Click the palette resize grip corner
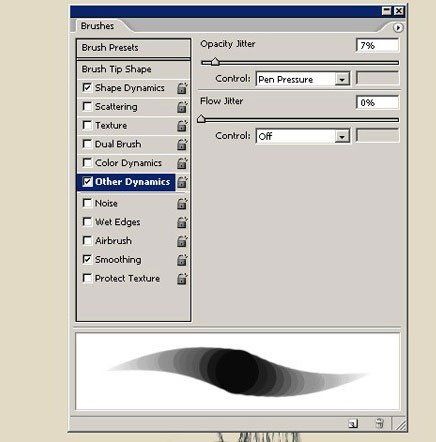Screen dimensions: 436x442 [x=400, y=424]
